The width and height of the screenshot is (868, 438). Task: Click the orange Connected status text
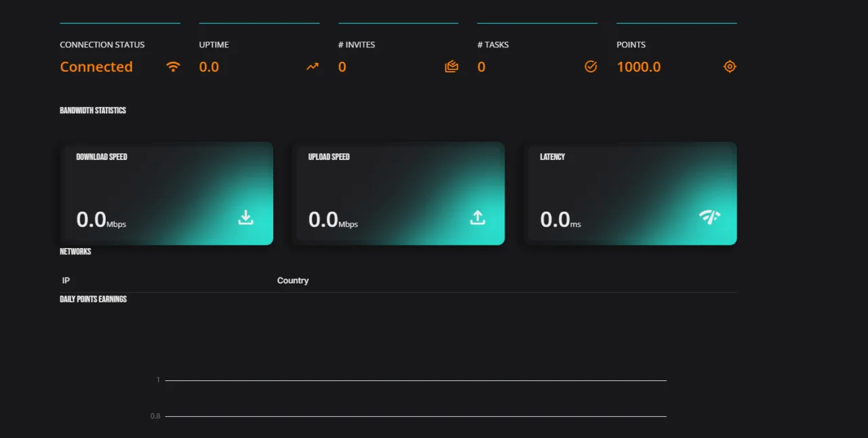tap(96, 66)
